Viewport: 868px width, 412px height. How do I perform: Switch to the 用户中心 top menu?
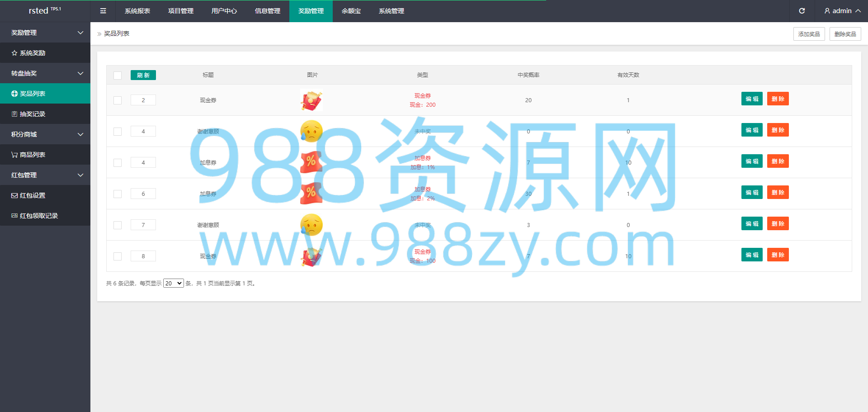(x=224, y=11)
